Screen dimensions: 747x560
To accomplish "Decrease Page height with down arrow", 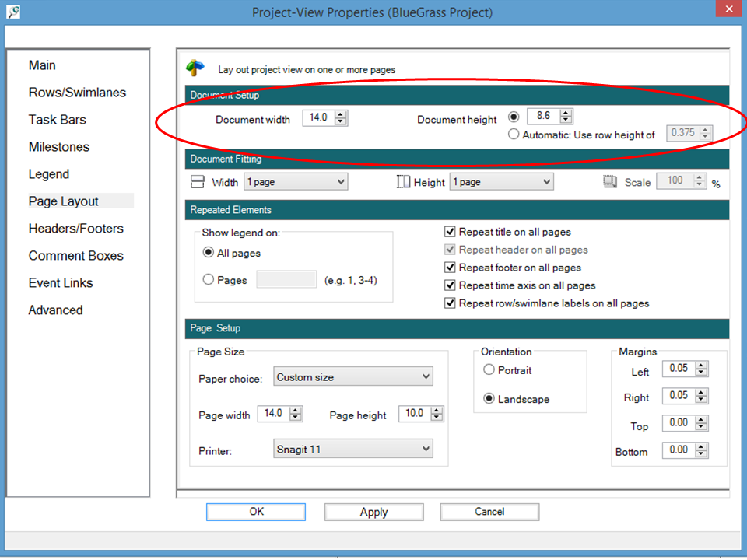I will [437, 417].
